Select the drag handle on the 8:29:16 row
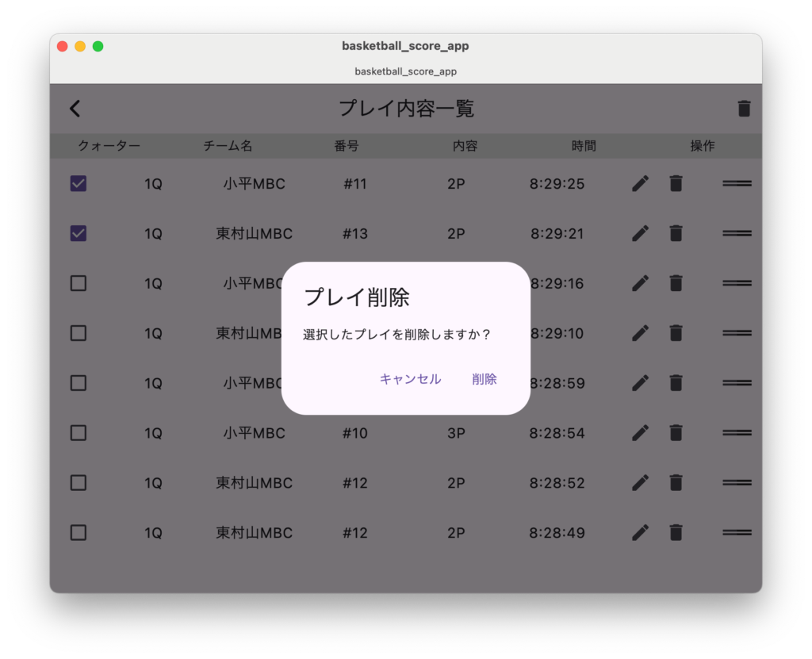This screenshot has height=659, width=812. click(737, 283)
